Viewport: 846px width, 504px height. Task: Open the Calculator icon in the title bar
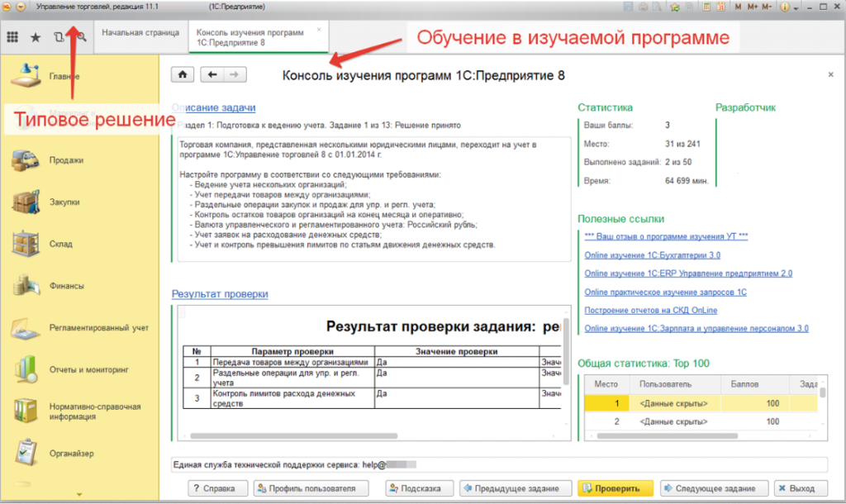click(x=706, y=7)
